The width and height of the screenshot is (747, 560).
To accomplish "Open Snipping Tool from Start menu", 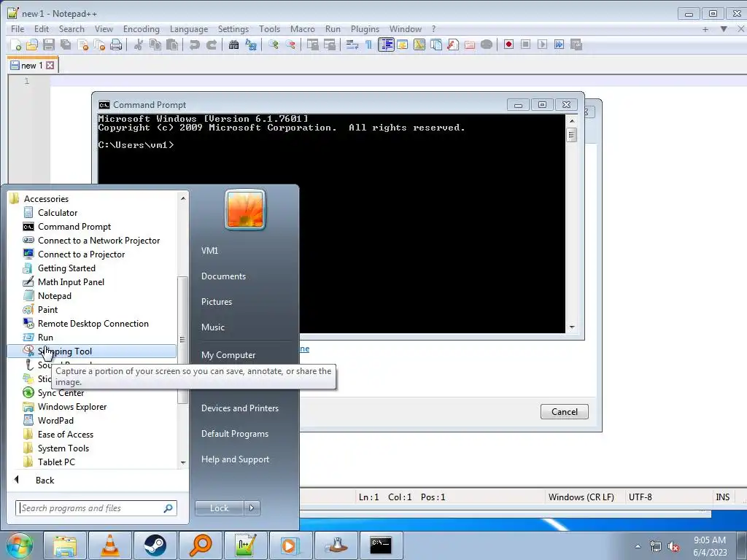I will point(65,351).
